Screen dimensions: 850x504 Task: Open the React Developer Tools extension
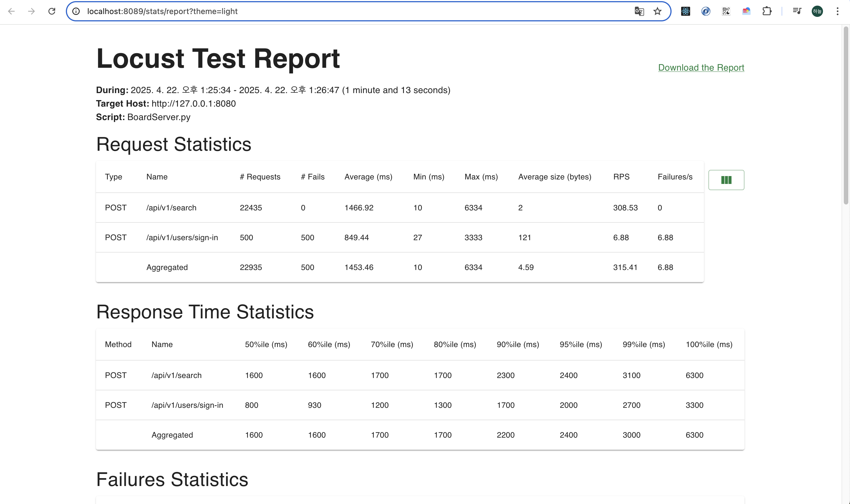[686, 11]
